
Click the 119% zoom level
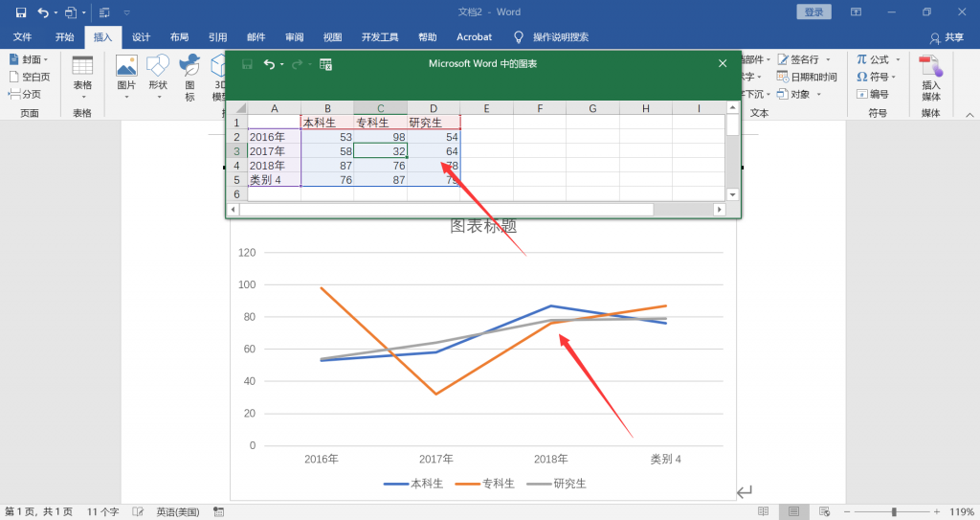tap(961, 512)
